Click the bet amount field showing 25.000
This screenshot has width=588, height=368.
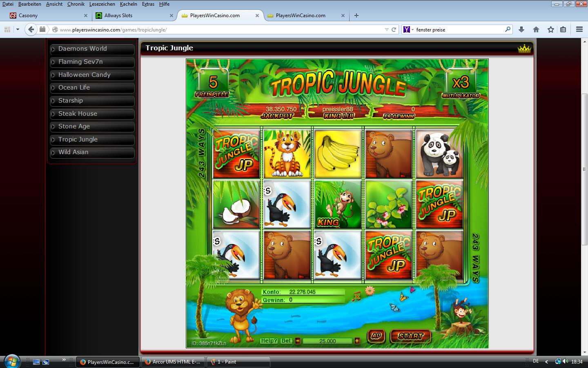327,341
